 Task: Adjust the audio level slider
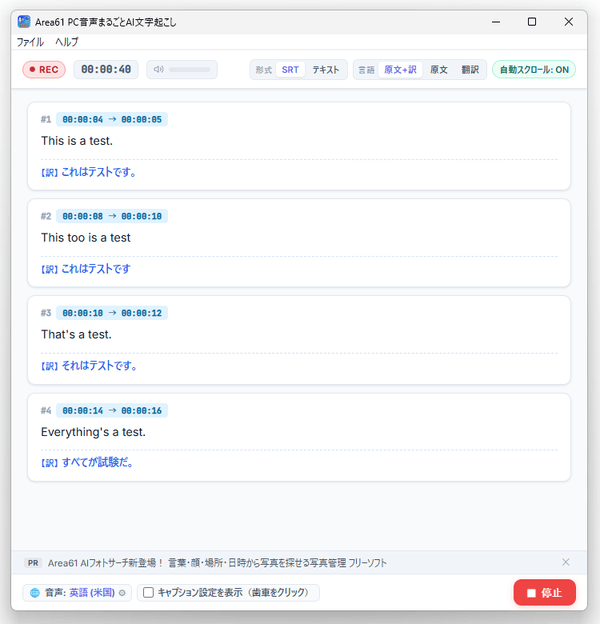click(190, 70)
